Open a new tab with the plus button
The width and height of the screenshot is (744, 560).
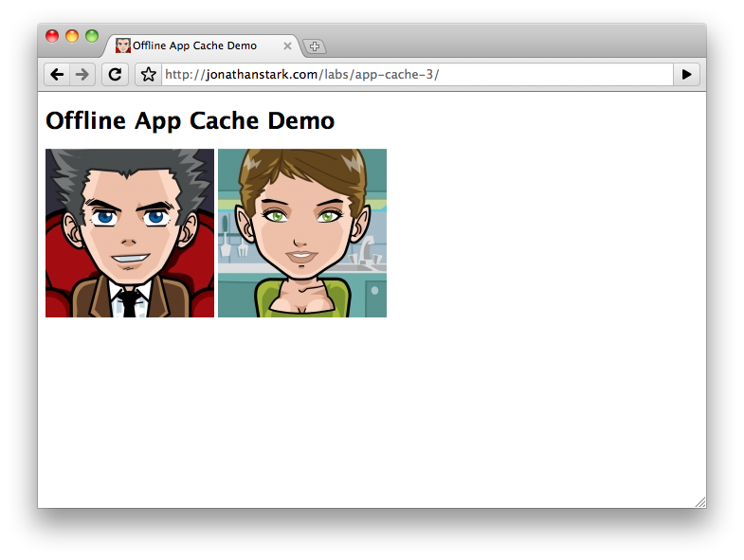(x=316, y=46)
